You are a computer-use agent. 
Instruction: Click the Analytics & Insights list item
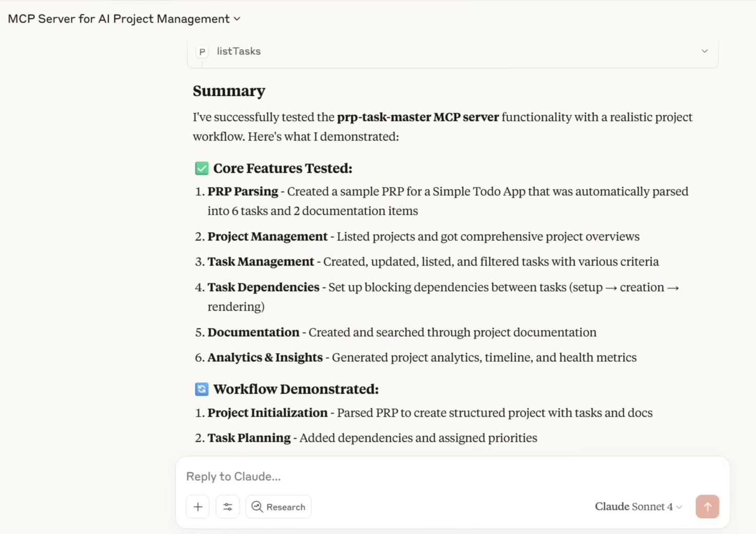tap(416, 357)
